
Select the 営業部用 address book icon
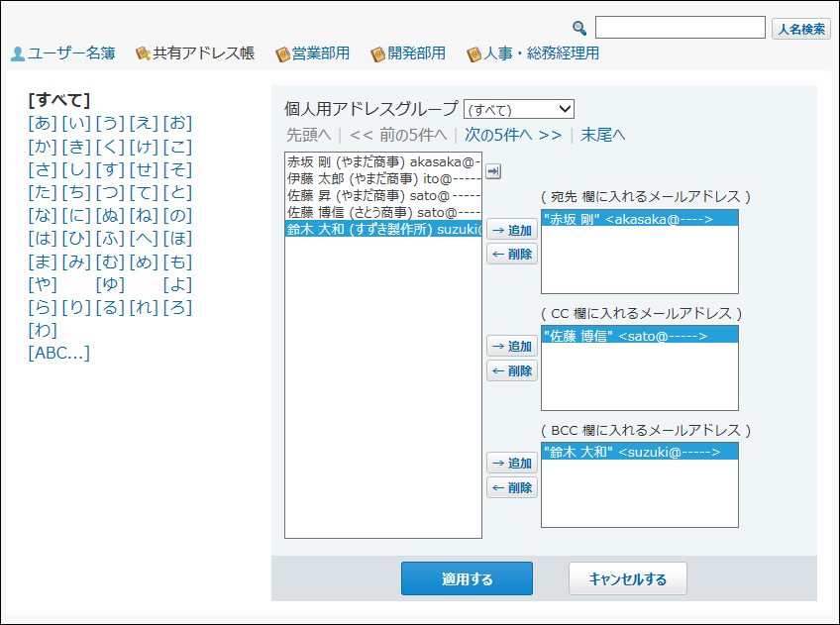(x=282, y=54)
